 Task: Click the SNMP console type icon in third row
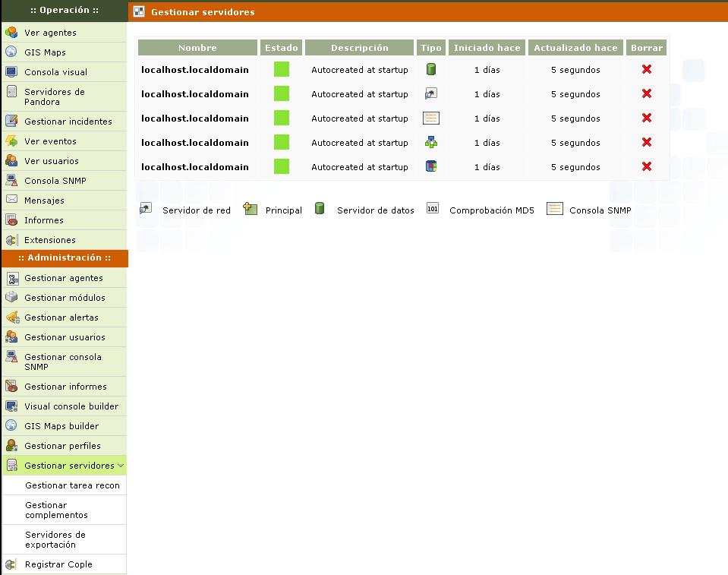431,118
